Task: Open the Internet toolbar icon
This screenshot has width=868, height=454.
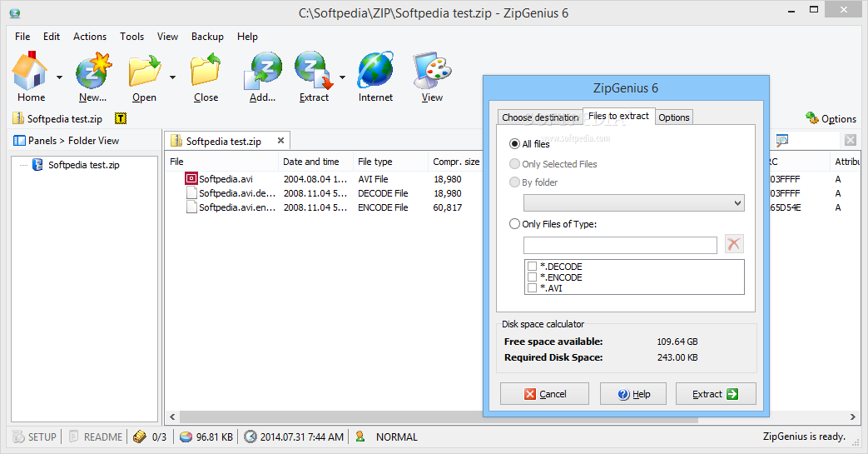Action: tap(375, 71)
